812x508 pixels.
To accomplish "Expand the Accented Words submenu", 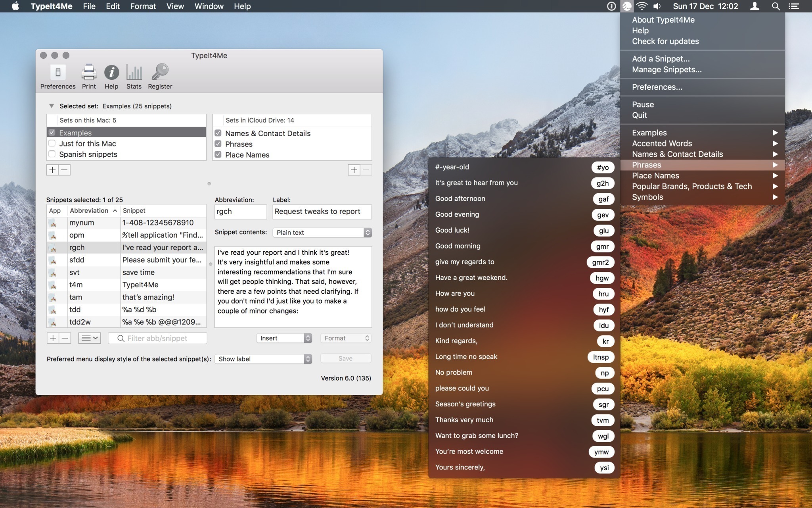I will point(702,143).
